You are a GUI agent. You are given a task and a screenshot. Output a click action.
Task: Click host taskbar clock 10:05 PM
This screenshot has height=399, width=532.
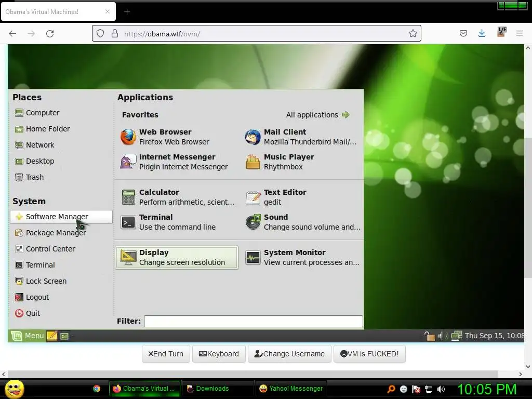(487, 389)
